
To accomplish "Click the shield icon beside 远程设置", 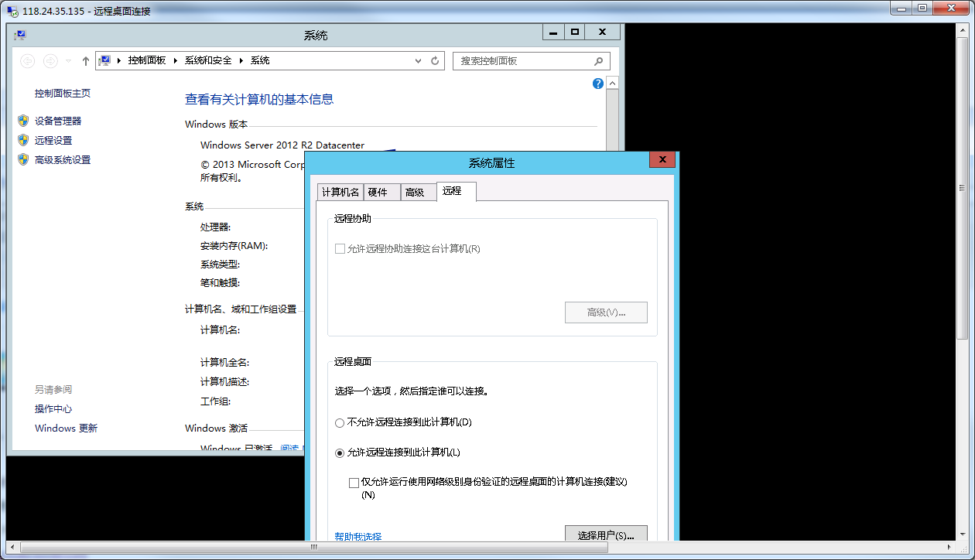I will click(22, 140).
